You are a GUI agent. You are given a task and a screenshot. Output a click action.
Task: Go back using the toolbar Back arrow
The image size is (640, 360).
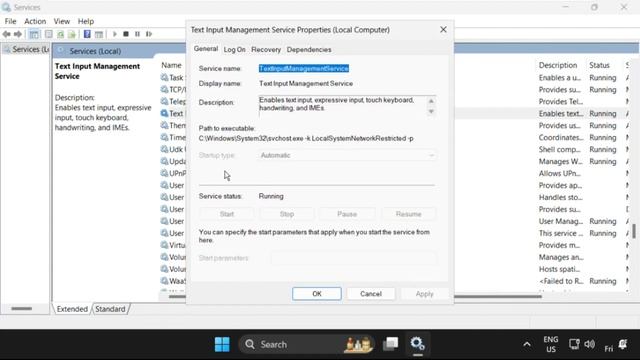click(x=6, y=34)
